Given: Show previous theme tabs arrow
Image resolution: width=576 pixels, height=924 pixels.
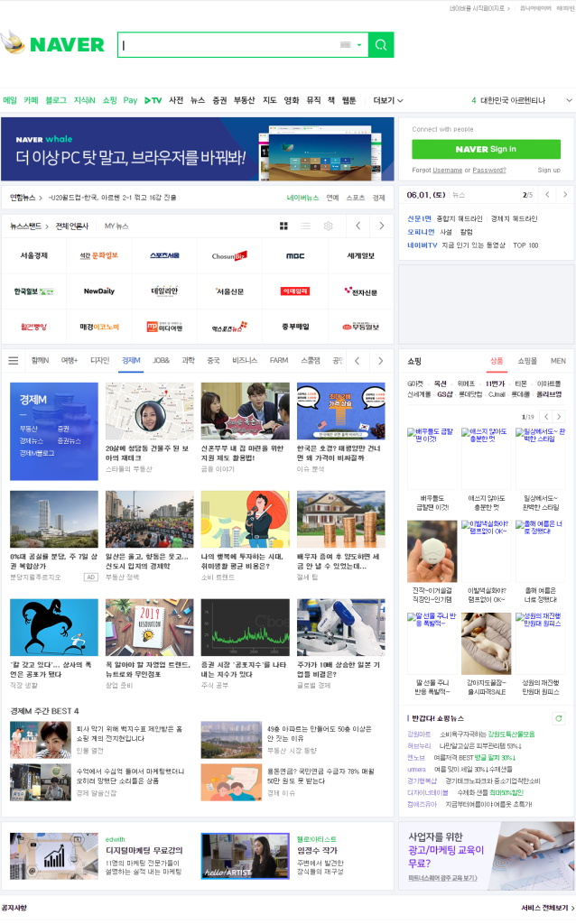Looking at the screenshot, I should (358, 361).
